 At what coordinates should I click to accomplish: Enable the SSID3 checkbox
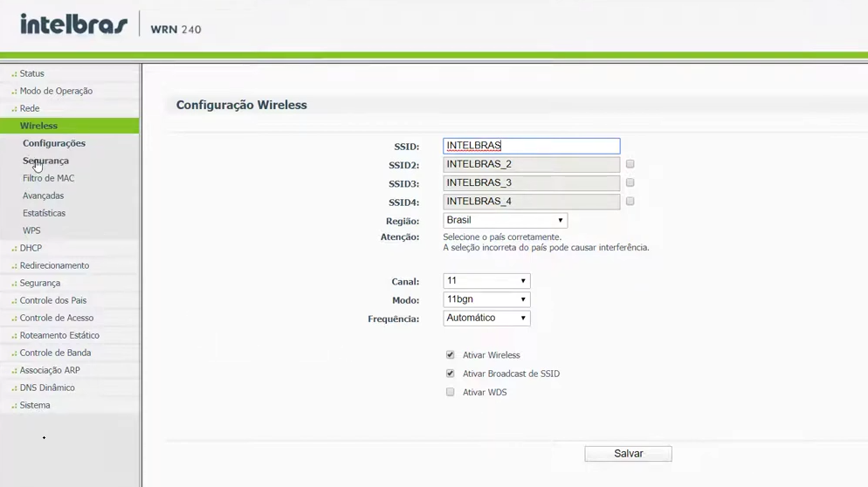[630, 182]
